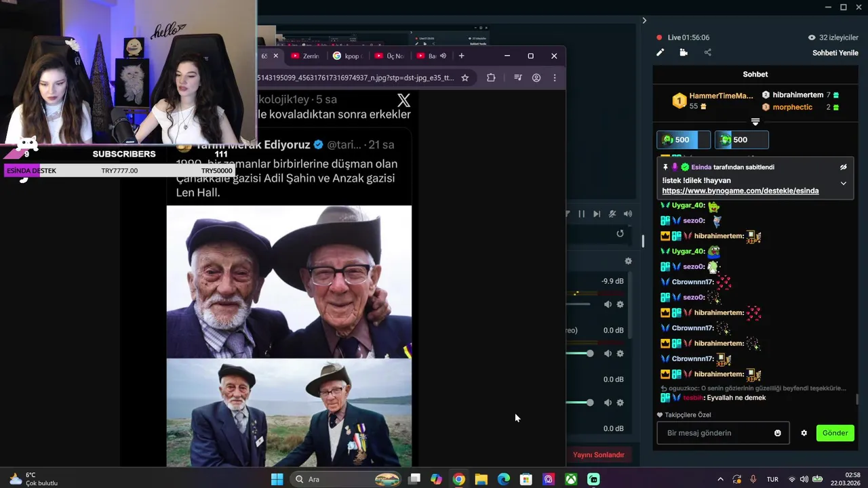868x488 pixels.
Task: Show hidden system tray icons chevron
Action: click(x=720, y=479)
